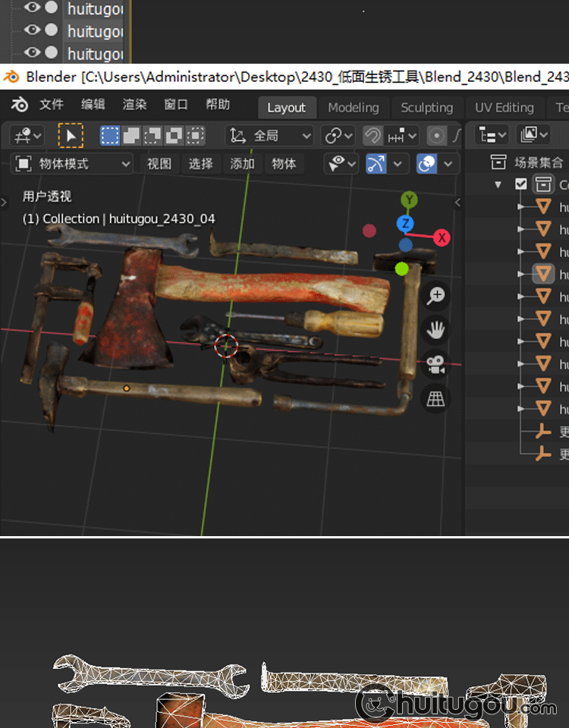Select the tweak cursor tool icon

coord(71,136)
